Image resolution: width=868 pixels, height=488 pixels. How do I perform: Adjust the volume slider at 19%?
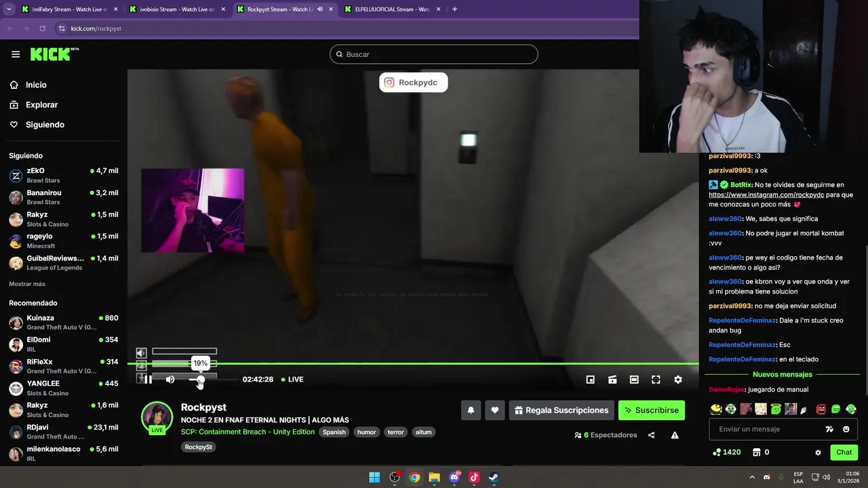tap(200, 380)
